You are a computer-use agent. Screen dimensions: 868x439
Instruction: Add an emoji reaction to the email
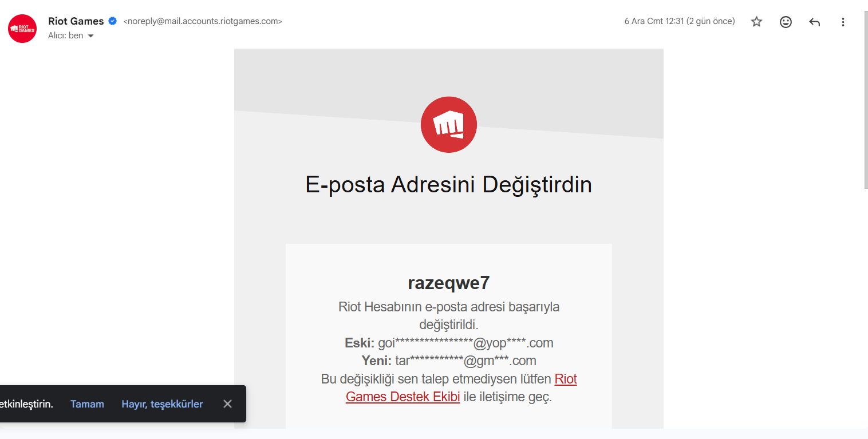786,22
